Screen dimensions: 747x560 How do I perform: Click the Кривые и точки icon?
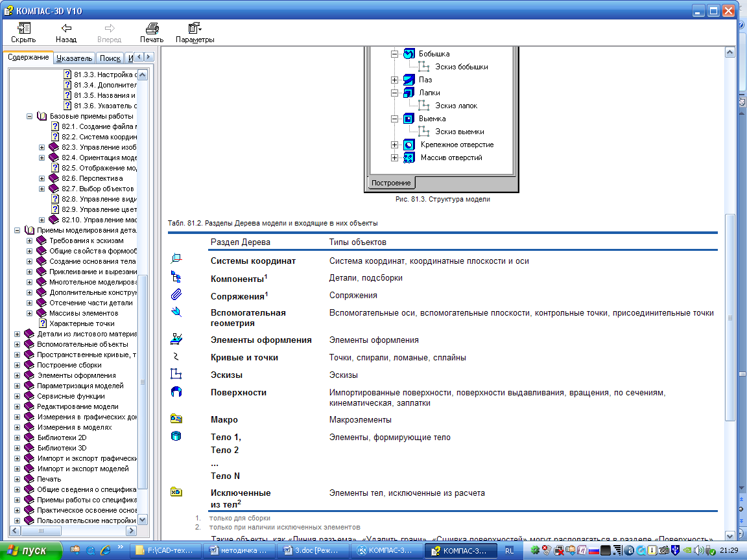(176, 356)
